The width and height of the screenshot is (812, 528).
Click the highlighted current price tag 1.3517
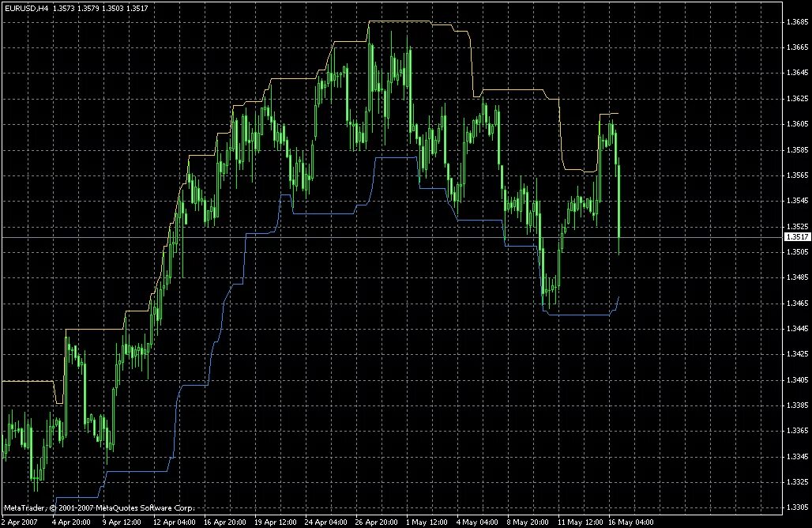pos(798,237)
